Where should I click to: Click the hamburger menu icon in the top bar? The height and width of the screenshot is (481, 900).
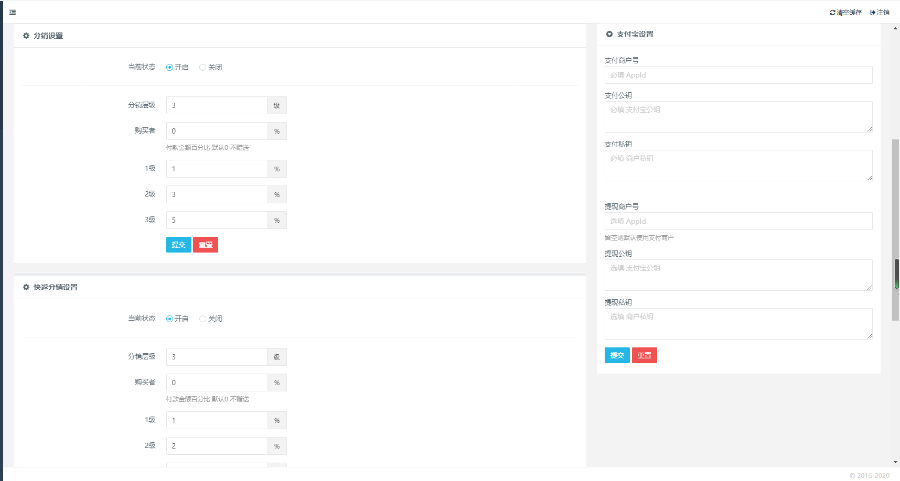click(x=12, y=12)
